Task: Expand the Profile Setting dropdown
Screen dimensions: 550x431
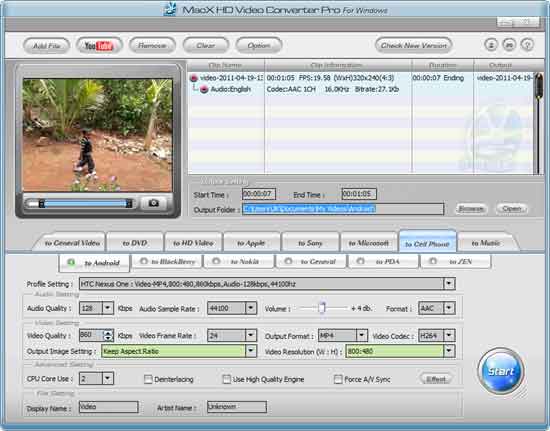Action: [x=449, y=284]
